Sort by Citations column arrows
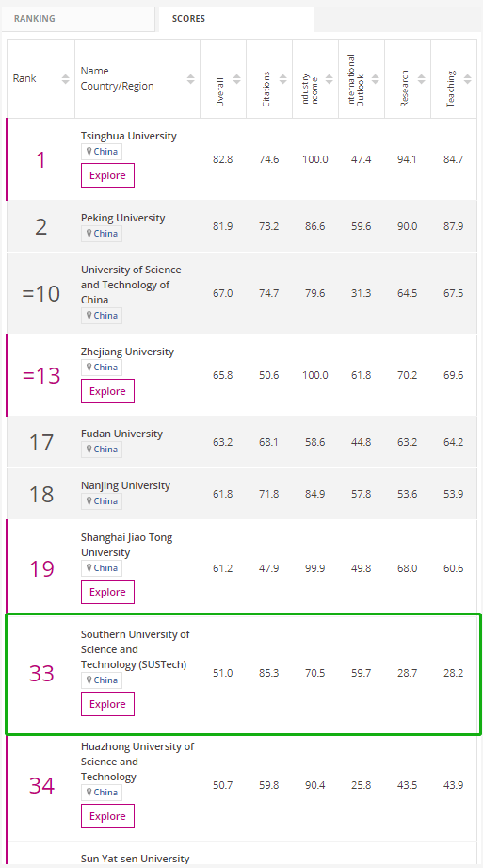Screen dimensions: 483x868 [x=283, y=79]
